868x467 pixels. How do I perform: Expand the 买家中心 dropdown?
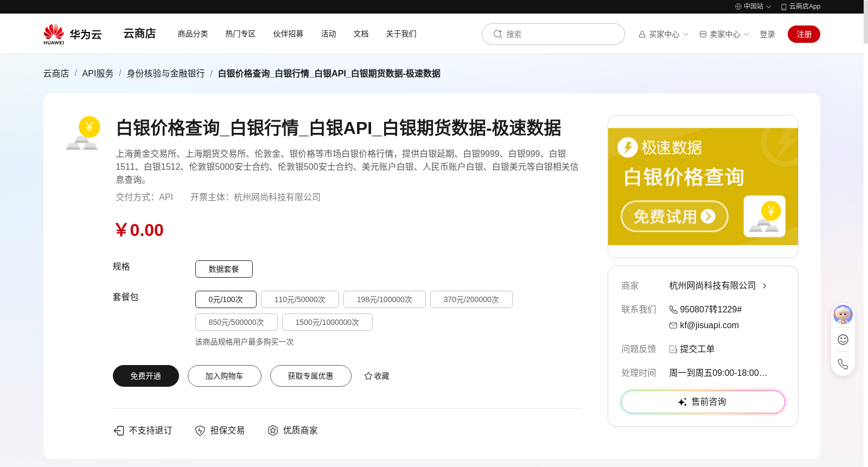686,34
